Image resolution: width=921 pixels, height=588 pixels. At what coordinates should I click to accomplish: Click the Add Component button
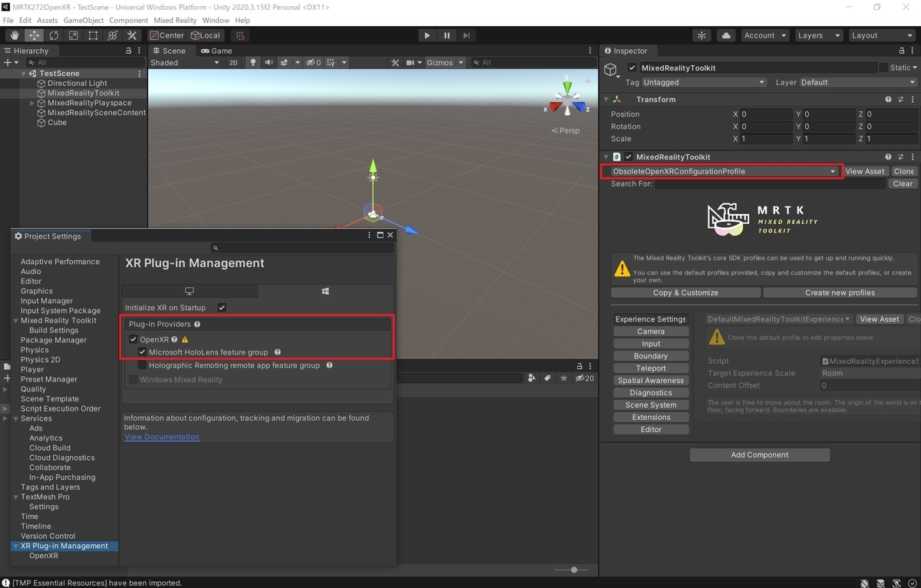[759, 454]
